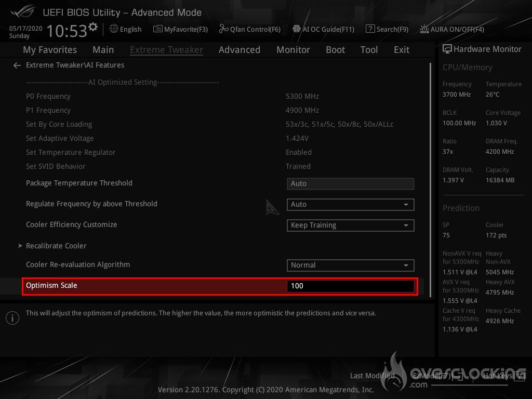Viewport: 532px width, 399px height.
Task: Click the globe icon for English language
Action: [x=114, y=29]
